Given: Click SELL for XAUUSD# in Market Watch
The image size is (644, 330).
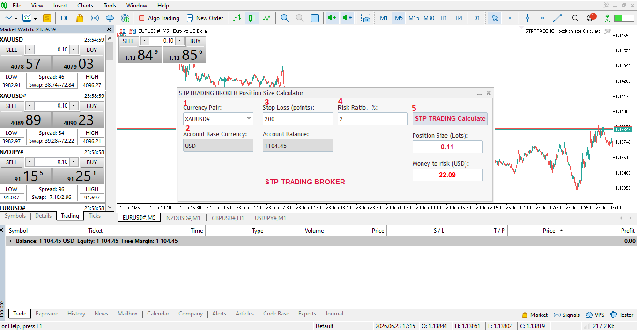Looking at the screenshot, I should coord(12,106).
